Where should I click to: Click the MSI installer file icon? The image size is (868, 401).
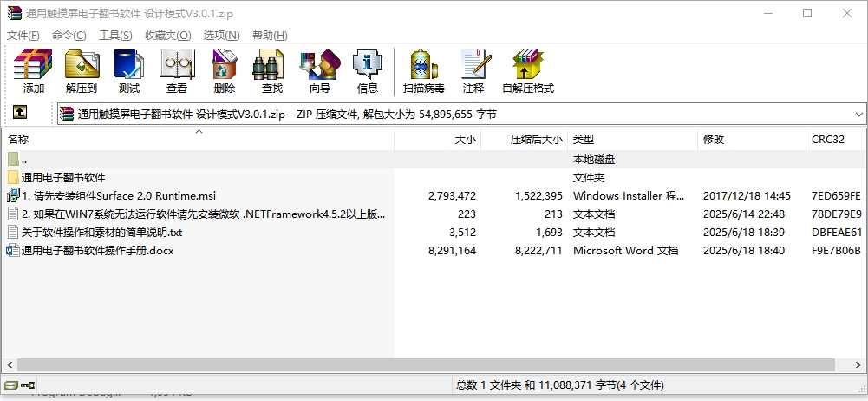point(13,195)
